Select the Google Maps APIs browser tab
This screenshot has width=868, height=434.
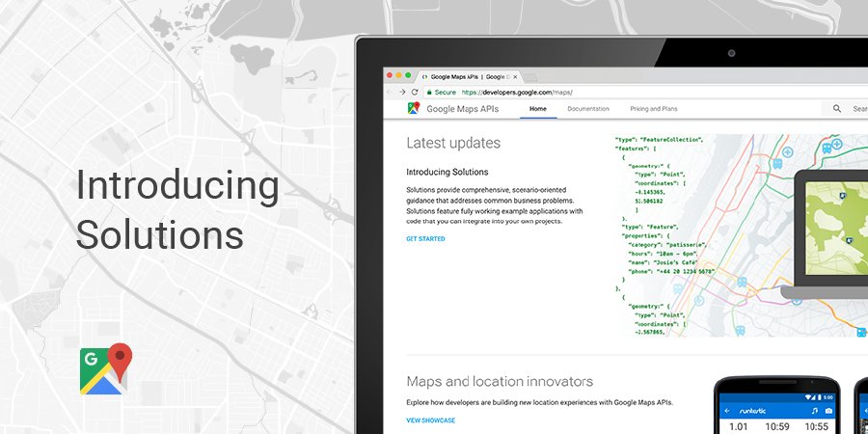click(470, 77)
